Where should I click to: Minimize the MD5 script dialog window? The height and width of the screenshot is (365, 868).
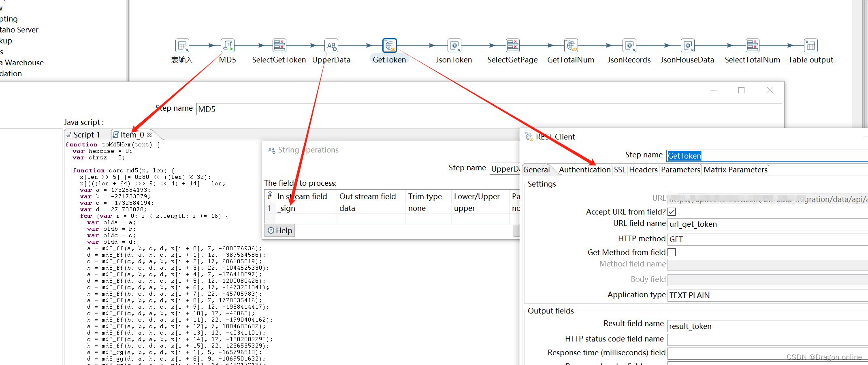pos(714,90)
